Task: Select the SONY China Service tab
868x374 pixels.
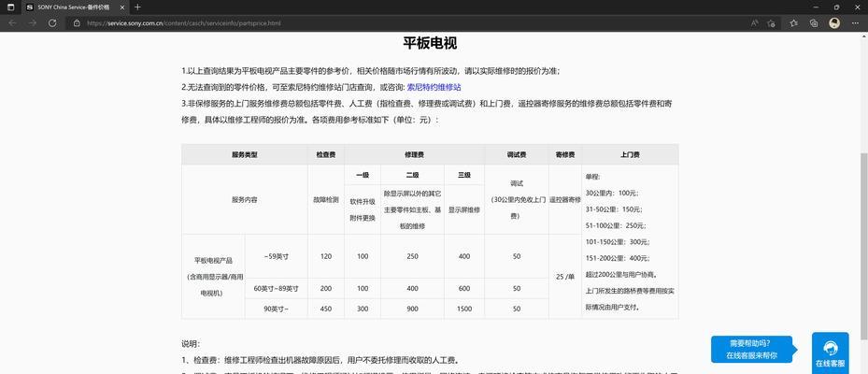Action: [76, 7]
